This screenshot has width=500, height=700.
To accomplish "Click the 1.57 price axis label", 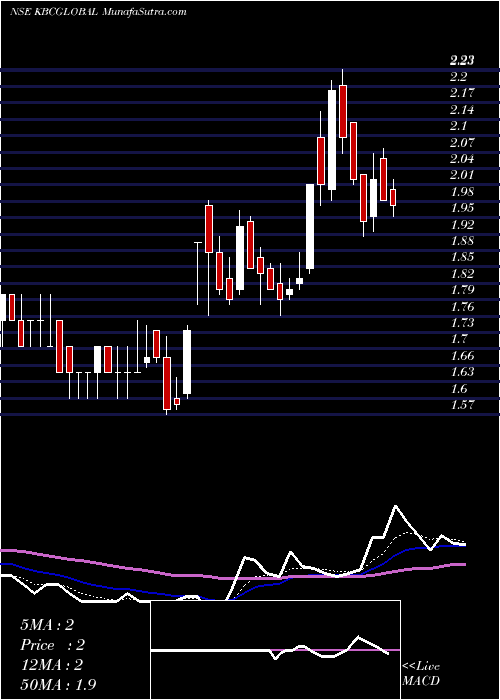I will pos(462,405).
